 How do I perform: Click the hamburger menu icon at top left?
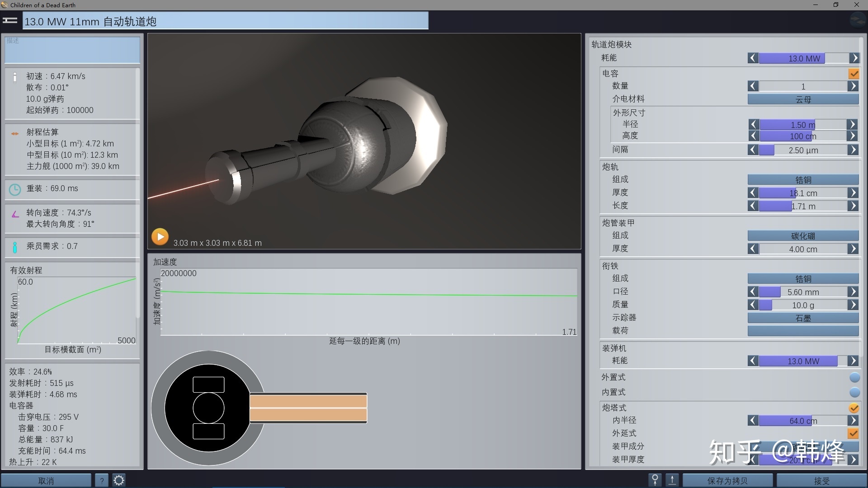[x=10, y=21]
